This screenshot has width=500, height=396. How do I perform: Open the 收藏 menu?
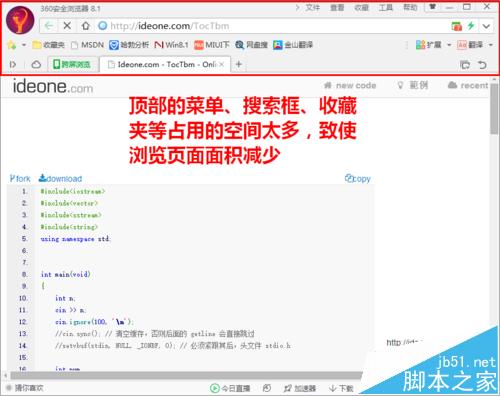pos(361,7)
